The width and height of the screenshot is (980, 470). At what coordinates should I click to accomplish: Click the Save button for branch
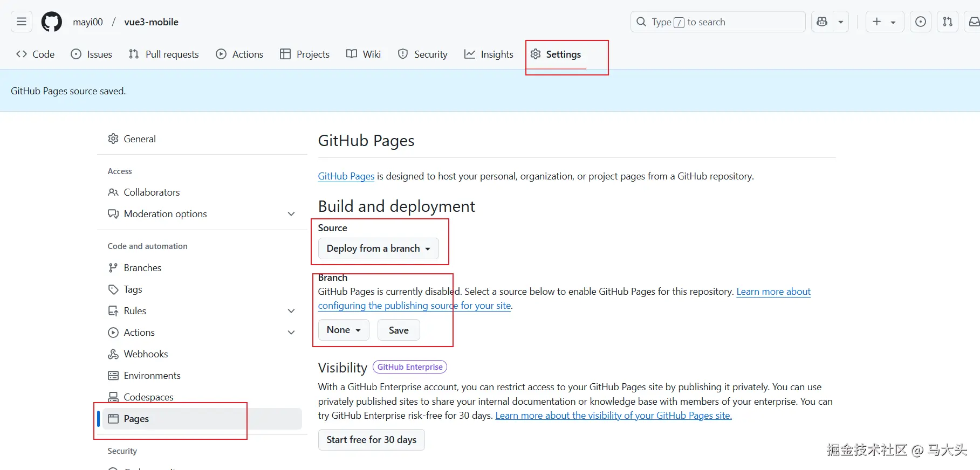click(x=399, y=330)
